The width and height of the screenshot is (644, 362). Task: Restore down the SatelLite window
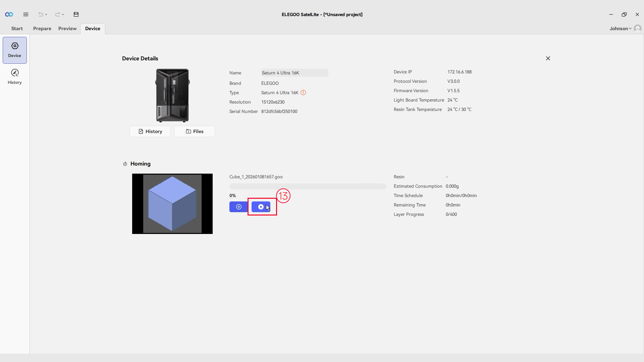click(x=624, y=14)
